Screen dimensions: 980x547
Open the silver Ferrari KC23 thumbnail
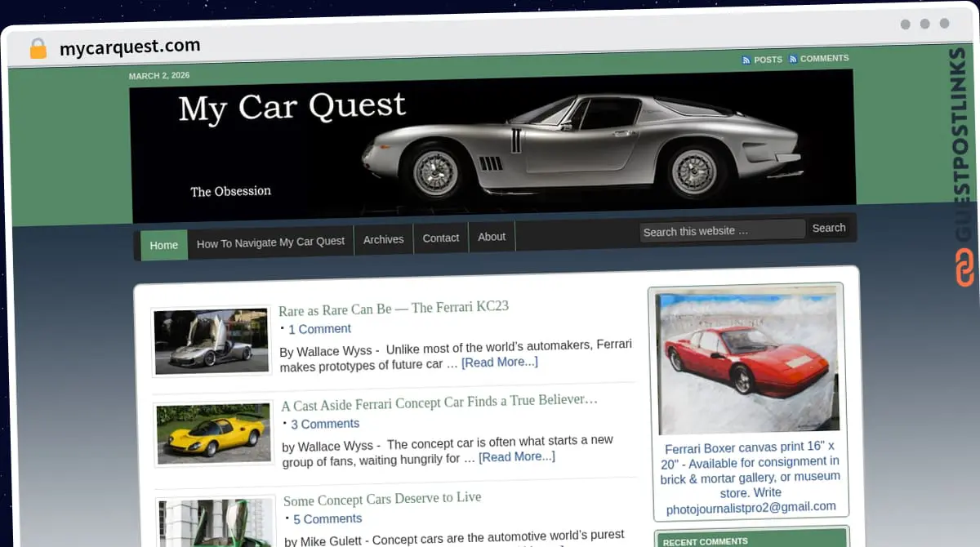(212, 341)
